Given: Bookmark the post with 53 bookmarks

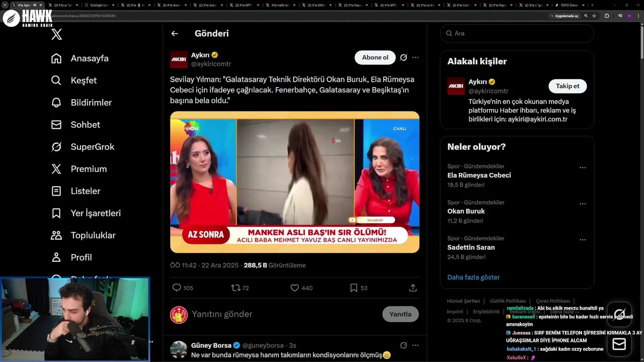Looking at the screenshot, I should (x=354, y=288).
